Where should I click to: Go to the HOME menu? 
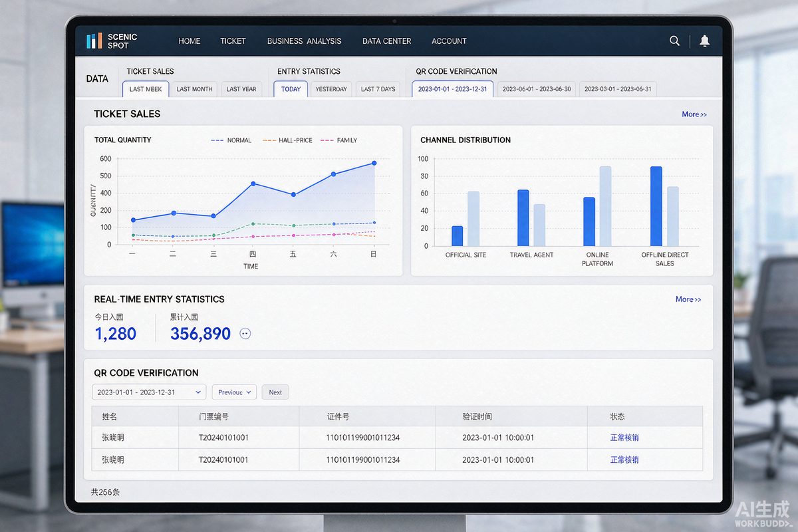tap(190, 41)
